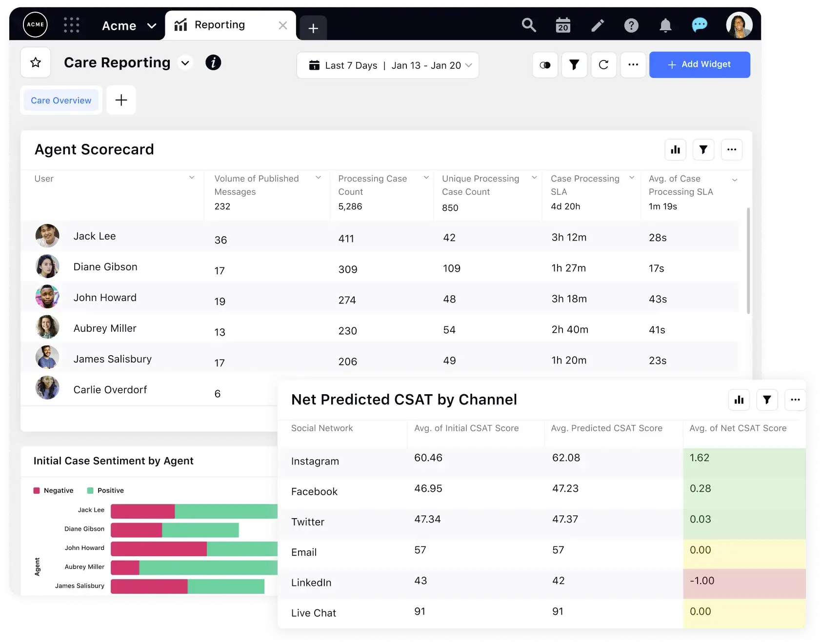
Task: Open the chart type selector on Agent Scorecard
Action: (675, 149)
